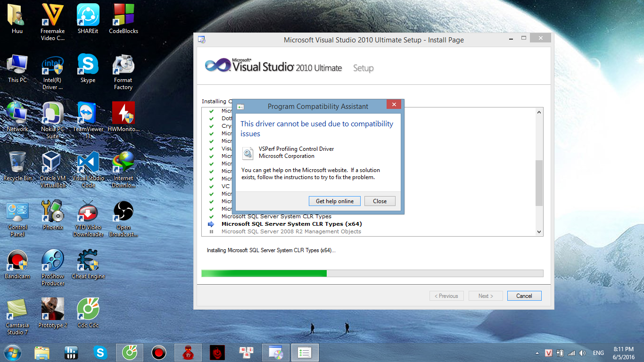Screen dimensions: 644x362
Task: Open the SHAREit desktop shortcut
Action: coord(88,19)
